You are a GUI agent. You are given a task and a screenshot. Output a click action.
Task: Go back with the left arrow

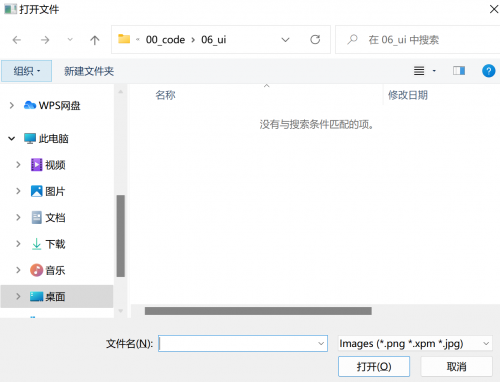tap(17, 40)
